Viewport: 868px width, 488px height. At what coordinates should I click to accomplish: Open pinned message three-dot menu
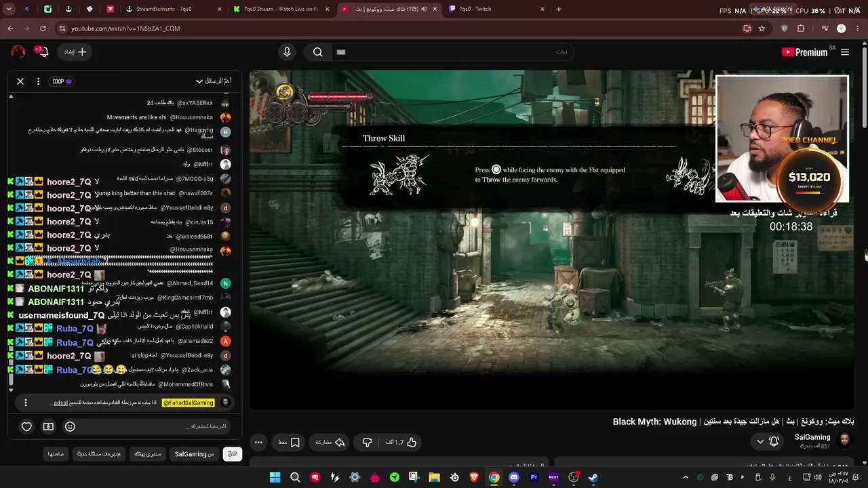coord(26,403)
